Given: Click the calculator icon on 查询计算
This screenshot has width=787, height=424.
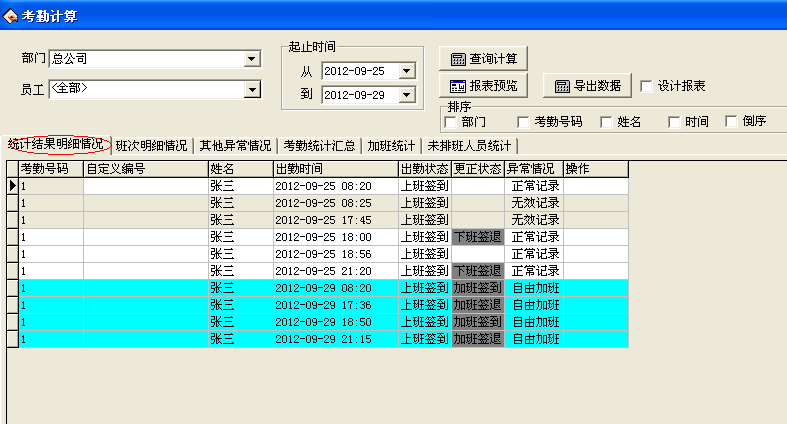Looking at the screenshot, I should (458, 59).
